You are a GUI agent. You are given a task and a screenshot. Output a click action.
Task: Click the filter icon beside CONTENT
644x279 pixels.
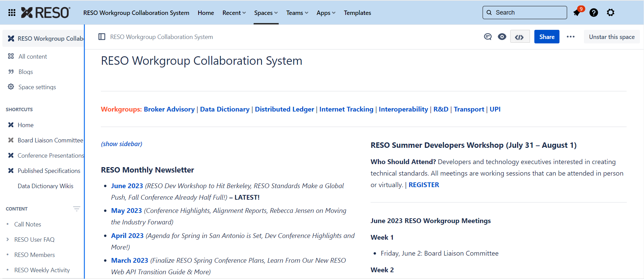(x=77, y=208)
